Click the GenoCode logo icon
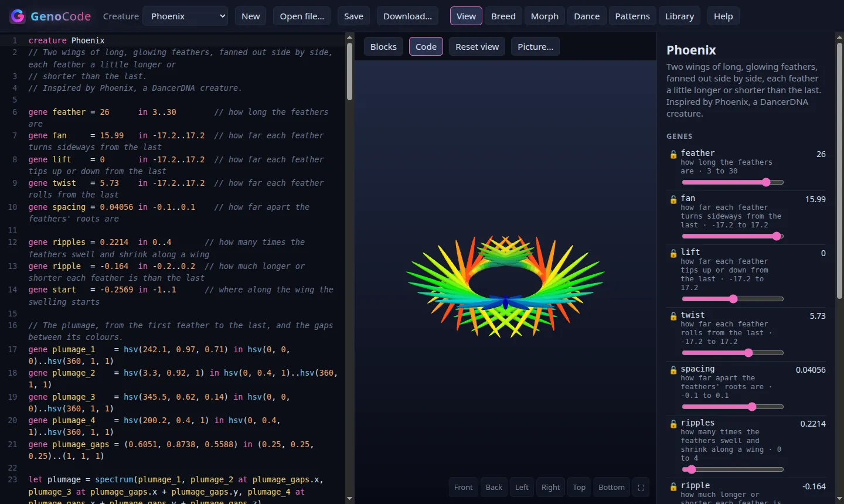This screenshot has width=844, height=504. [x=18, y=16]
